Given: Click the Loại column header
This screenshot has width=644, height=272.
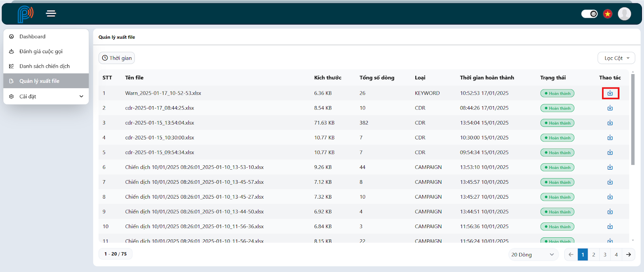Looking at the screenshot, I should coord(420,78).
